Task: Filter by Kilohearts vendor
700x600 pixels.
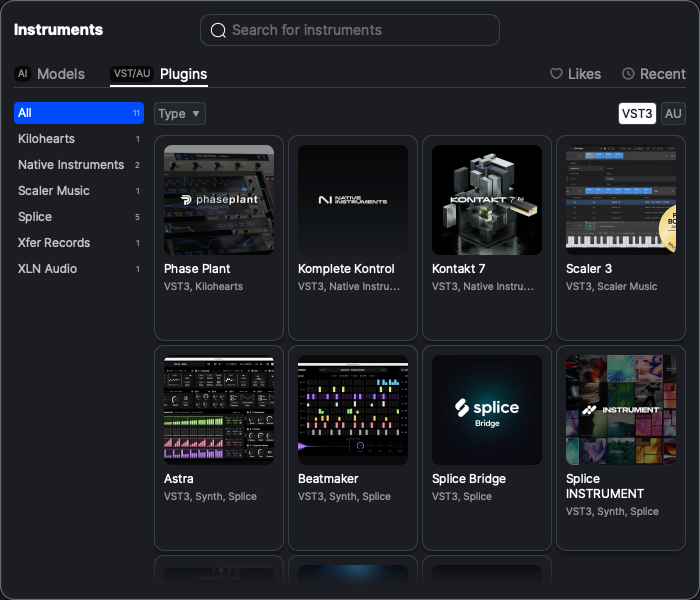Action: point(79,139)
